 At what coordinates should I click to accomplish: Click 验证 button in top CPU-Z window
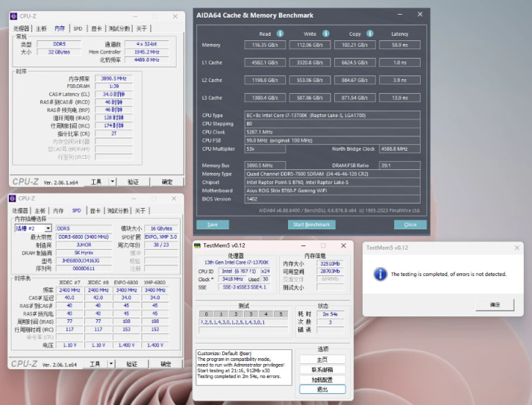[133, 182]
